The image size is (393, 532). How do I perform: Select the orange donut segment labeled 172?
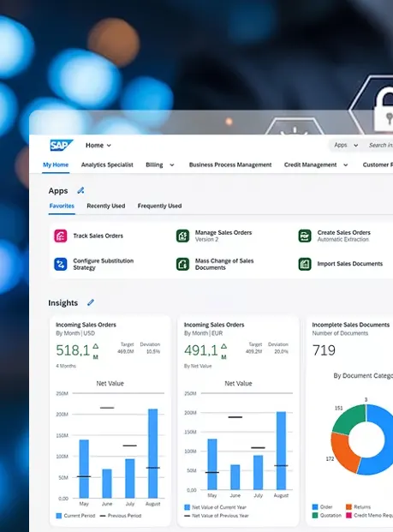[343, 453]
